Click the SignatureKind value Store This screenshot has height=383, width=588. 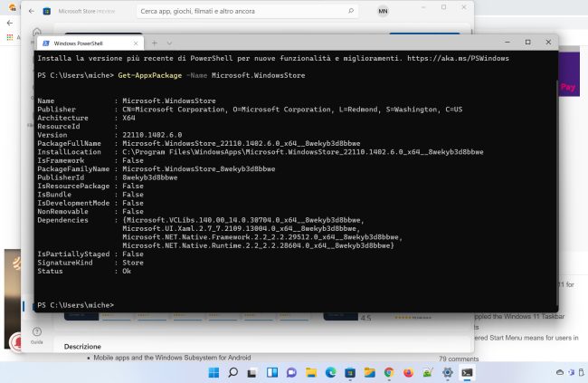pyautogui.click(x=133, y=263)
